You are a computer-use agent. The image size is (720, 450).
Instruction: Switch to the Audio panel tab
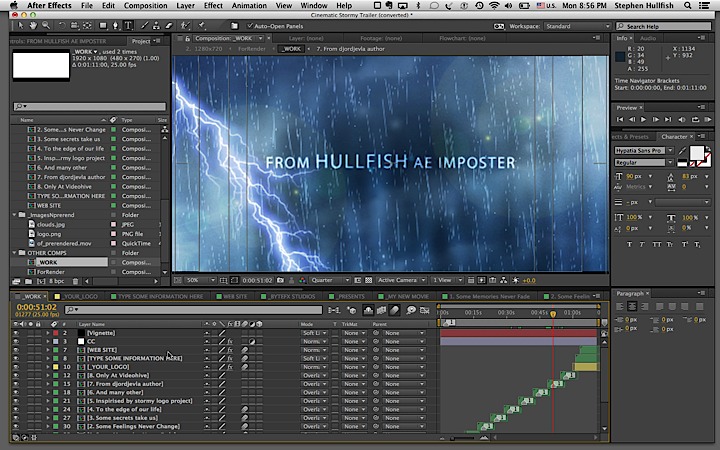(x=648, y=39)
